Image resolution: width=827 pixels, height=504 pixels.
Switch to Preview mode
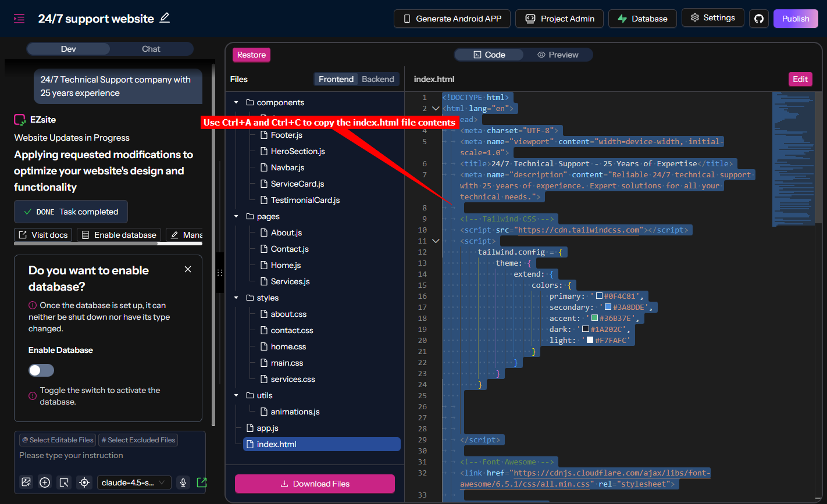[x=558, y=55]
